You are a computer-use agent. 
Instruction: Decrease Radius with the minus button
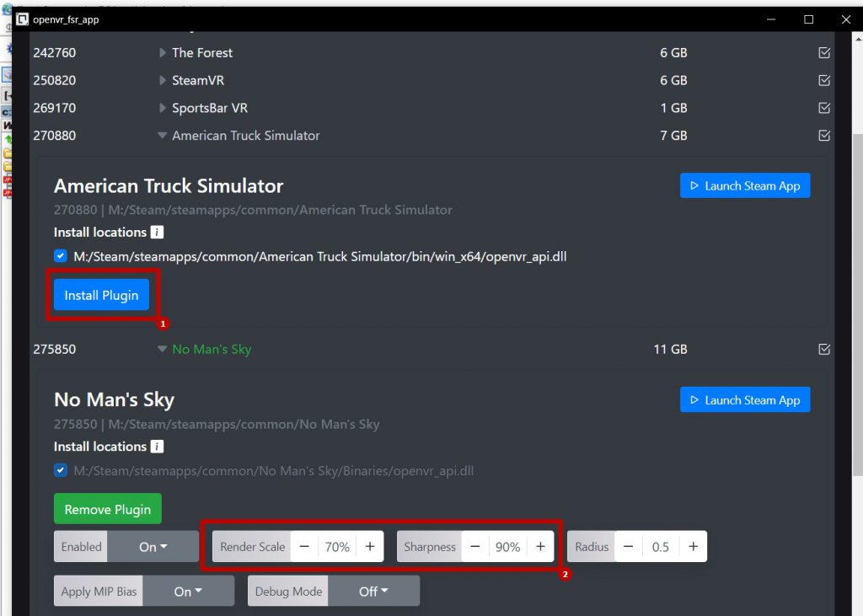click(628, 547)
